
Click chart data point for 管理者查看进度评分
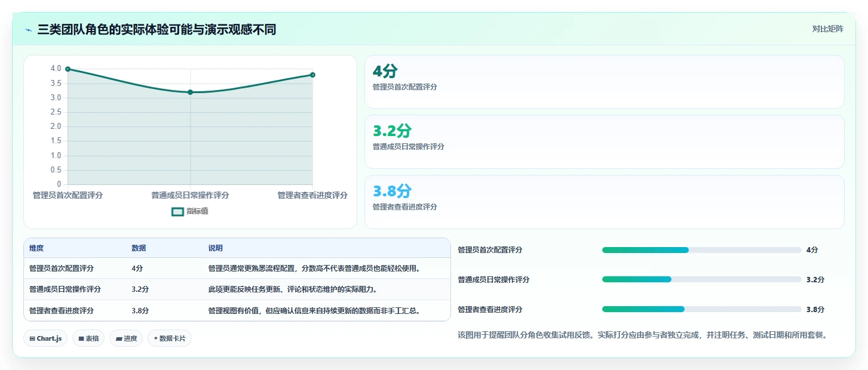point(312,75)
